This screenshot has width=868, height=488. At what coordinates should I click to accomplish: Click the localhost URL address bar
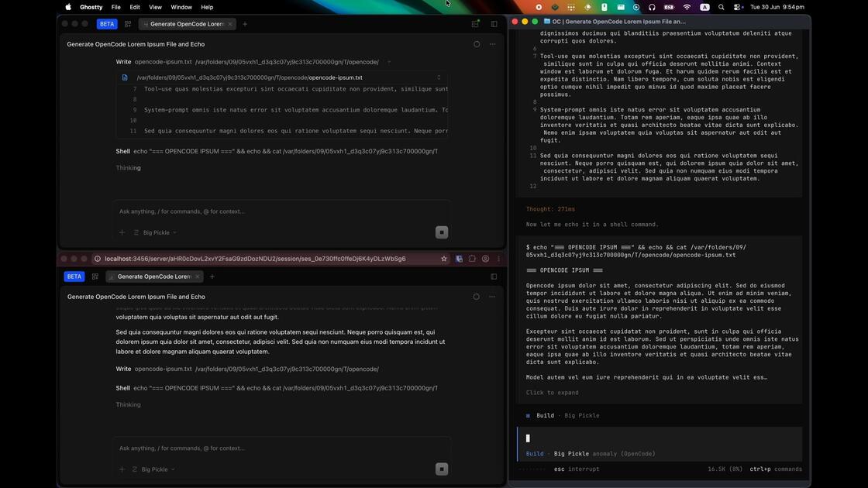255,259
